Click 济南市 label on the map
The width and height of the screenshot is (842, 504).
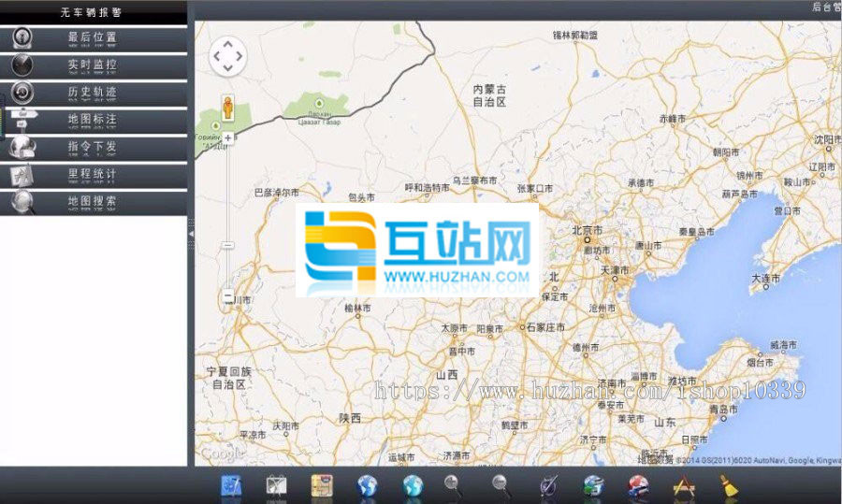[x=612, y=383]
